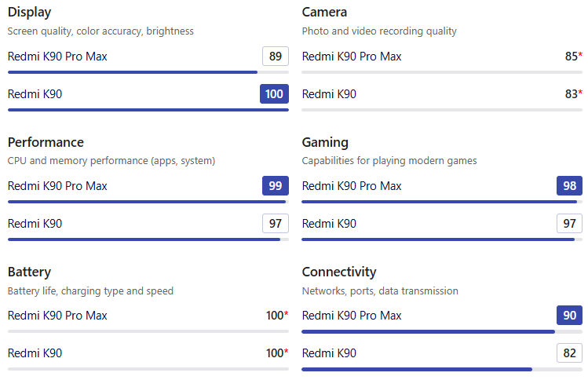Select Display score 100 badge

(274, 93)
